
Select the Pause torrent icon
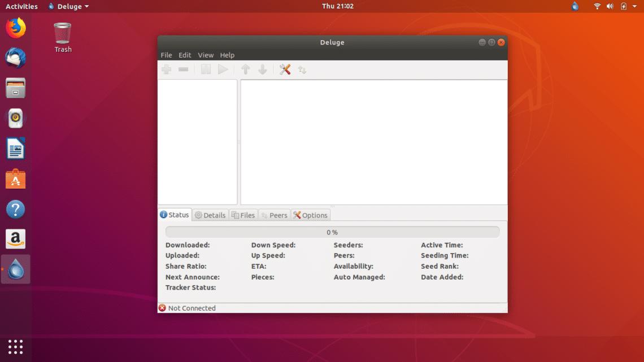coord(206,69)
